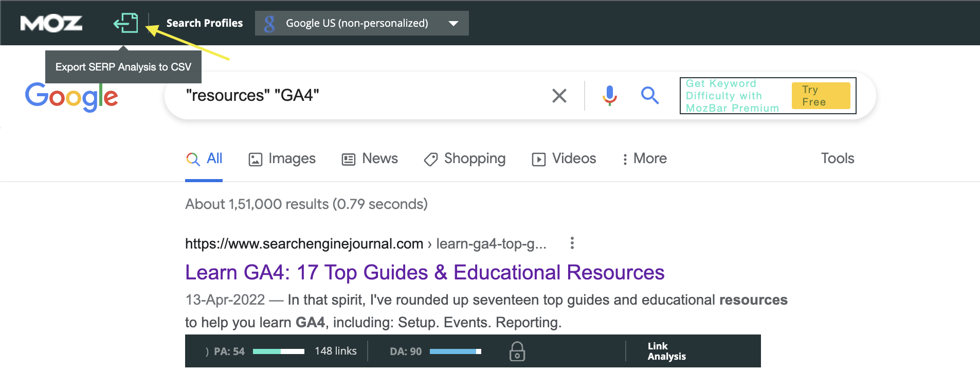Start voice search with microphone icon
Image resolution: width=980 pixels, height=388 pixels.
pyautogui.click(x=610, y=96)
